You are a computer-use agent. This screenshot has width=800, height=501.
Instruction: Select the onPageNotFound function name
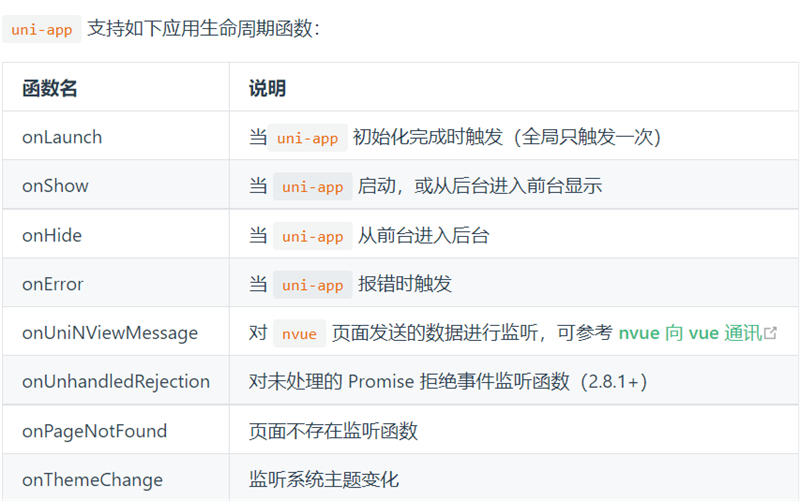tap(94, 431)
